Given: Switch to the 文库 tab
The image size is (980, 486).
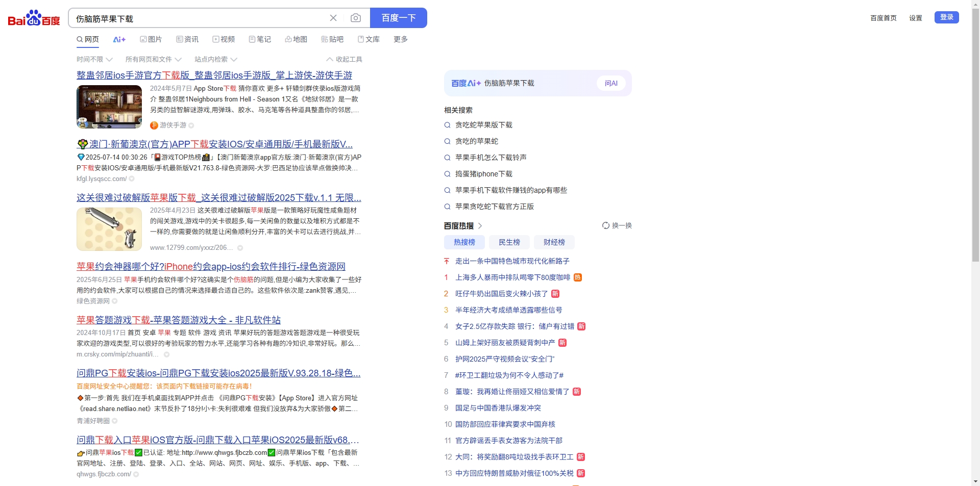Looking at the screenshot, I should point(369,39).
